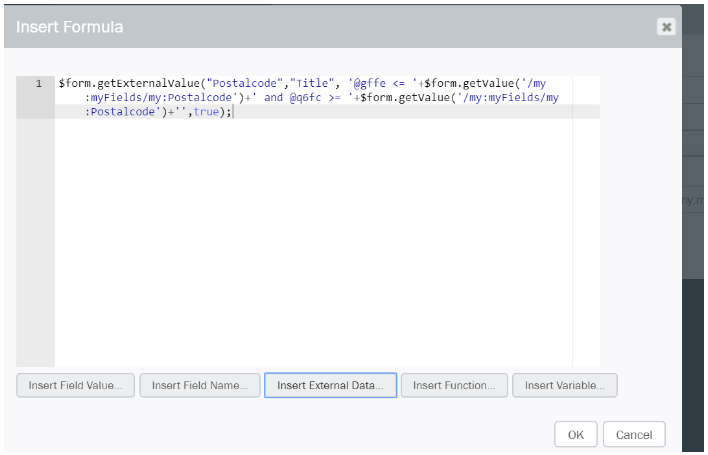Viewport: 708px width, 455px height.
Task: Open the Insert Function dialog
Action: (x=453, y=385)
